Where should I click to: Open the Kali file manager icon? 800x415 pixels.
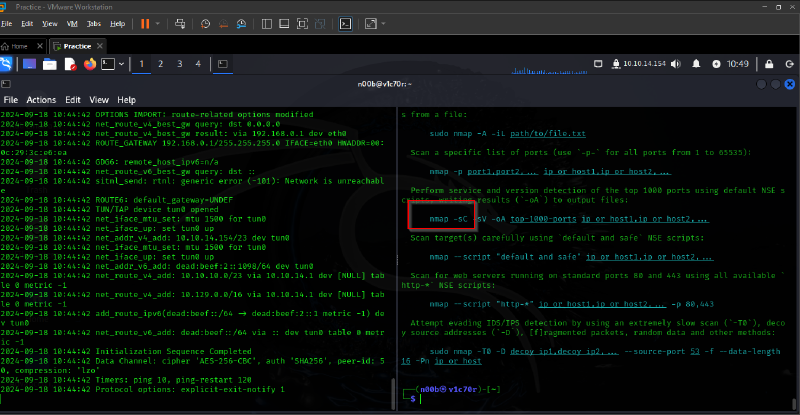point(50,64)
